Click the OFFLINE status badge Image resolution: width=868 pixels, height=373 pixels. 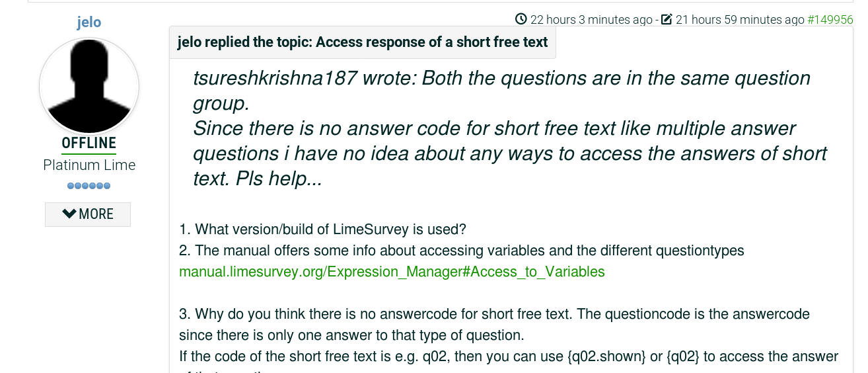89,144
